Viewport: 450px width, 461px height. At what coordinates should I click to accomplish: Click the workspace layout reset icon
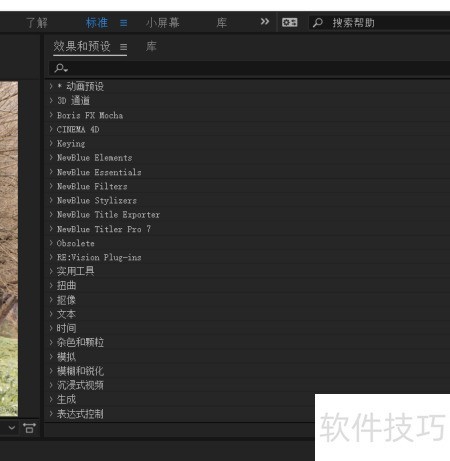pyautogui.click(x=289, y=23)
